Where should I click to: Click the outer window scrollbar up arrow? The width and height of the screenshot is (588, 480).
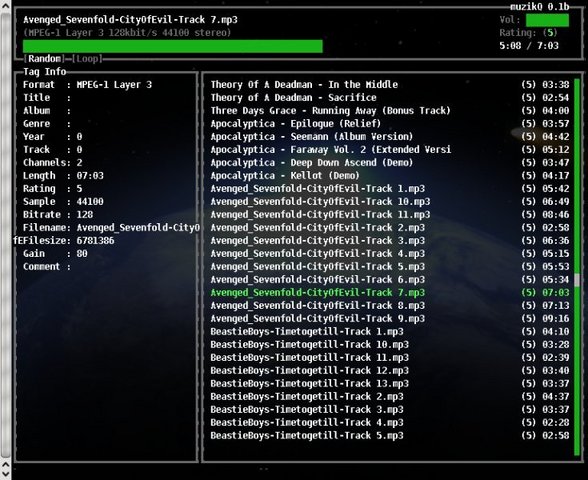pyautogui.click(x=6, y=6)
